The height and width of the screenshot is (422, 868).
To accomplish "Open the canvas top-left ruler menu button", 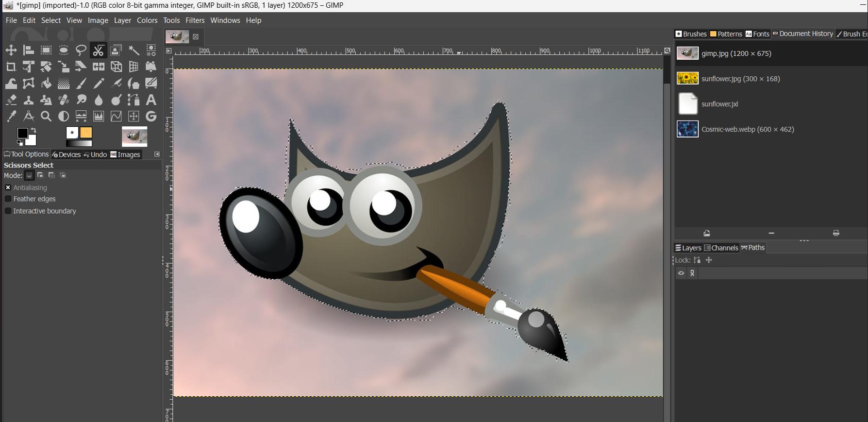I will [168, 51].
